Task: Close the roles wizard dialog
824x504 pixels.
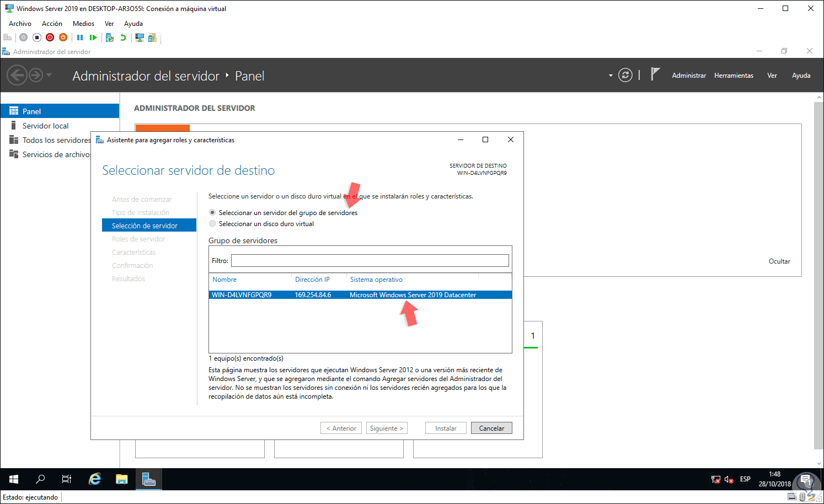Action: [511, 140]
